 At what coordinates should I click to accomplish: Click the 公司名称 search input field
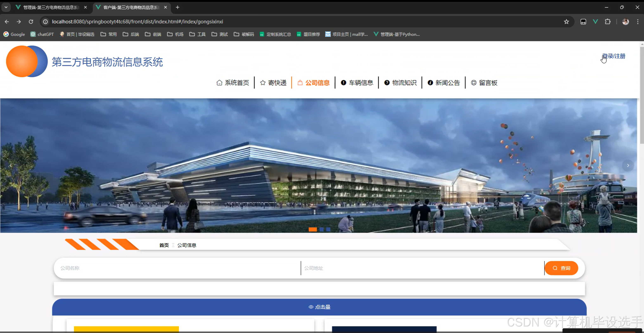coord(175,268)
